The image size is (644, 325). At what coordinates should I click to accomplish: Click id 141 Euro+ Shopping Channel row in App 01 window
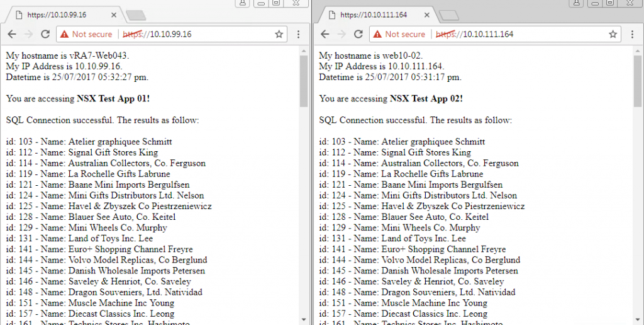pos(99,249)
